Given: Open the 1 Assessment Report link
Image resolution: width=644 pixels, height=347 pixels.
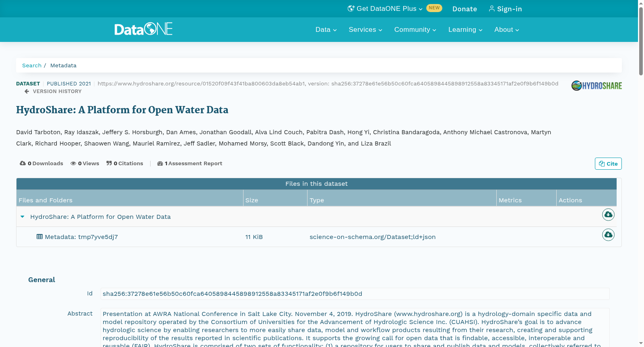Looking at the screenshot, I should click(190, 163).
